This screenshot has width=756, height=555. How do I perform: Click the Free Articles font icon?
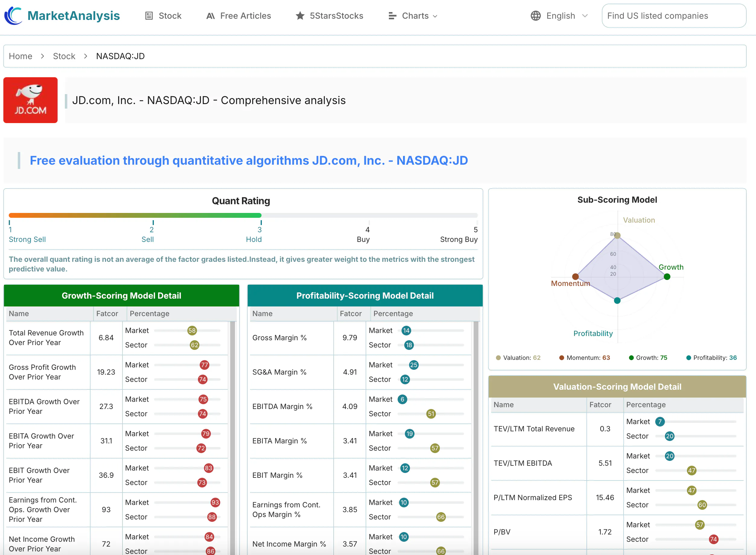(210, 16)
